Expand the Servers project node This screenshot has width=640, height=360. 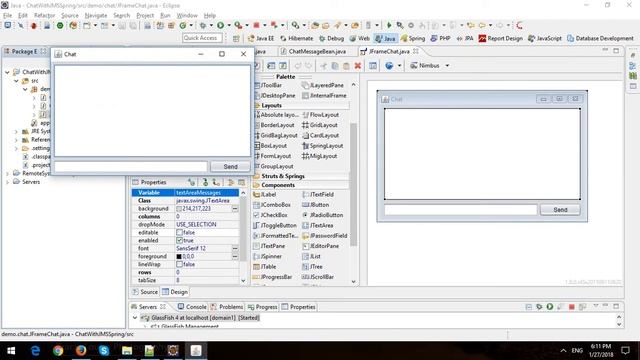[x=7, y=182]
